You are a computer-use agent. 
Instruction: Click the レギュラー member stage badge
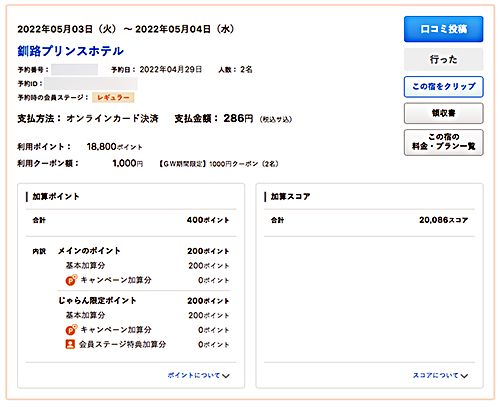coord(113,97)
